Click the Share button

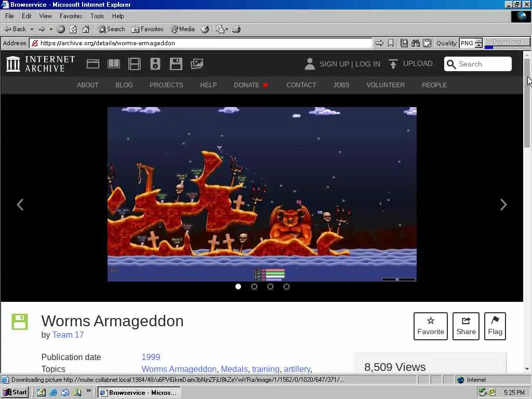[x=466, y=326]
